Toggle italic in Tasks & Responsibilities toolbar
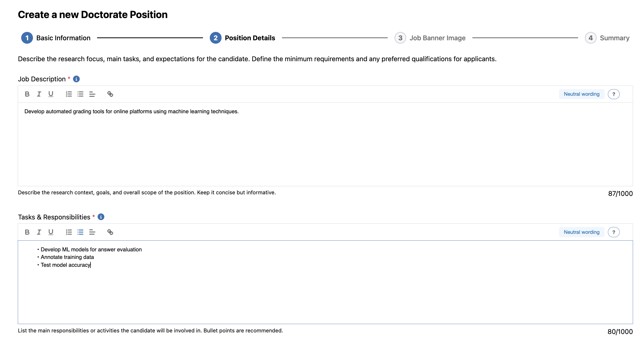Screen dimensions: 644x340 [39, 232]
